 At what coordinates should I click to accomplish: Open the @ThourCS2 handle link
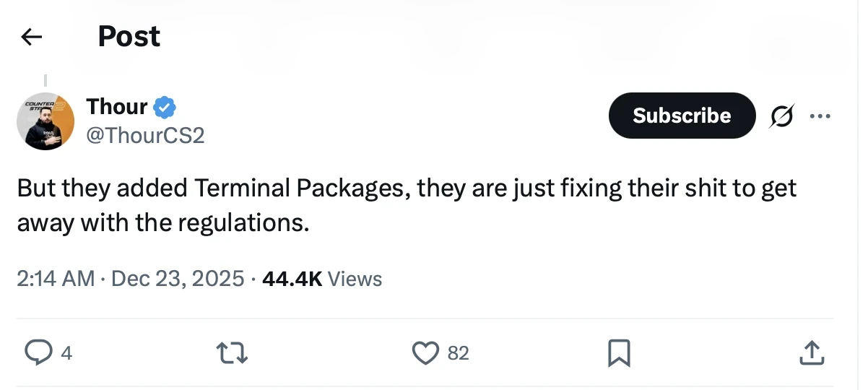pyautogui.click(x=145, y=134)
